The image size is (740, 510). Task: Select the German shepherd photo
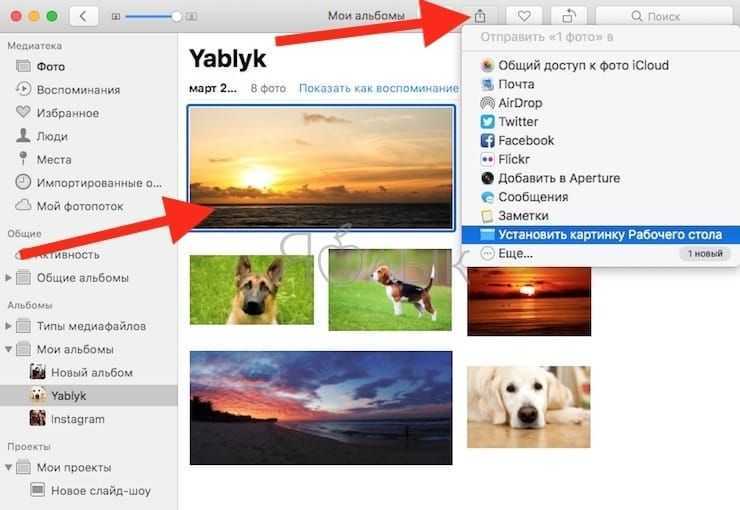(252, 290)
